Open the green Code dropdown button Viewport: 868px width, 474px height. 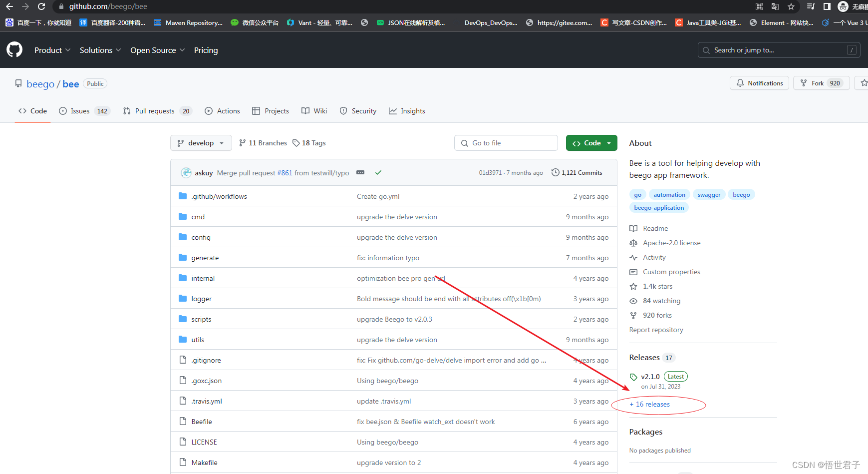click(591, 143)
